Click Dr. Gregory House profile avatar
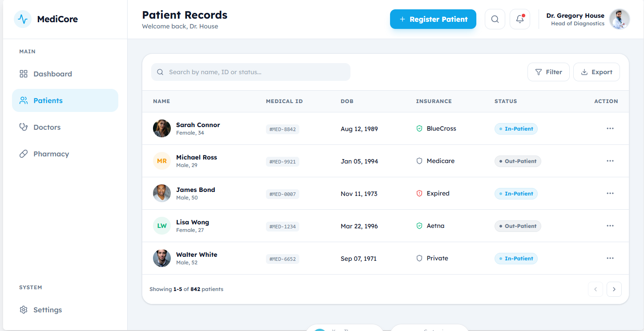 (x=619, y=19)
